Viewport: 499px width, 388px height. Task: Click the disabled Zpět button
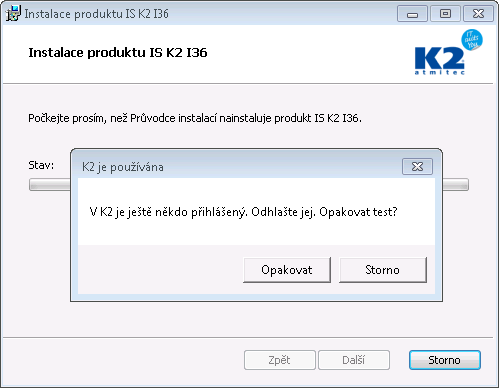point(280,360)
